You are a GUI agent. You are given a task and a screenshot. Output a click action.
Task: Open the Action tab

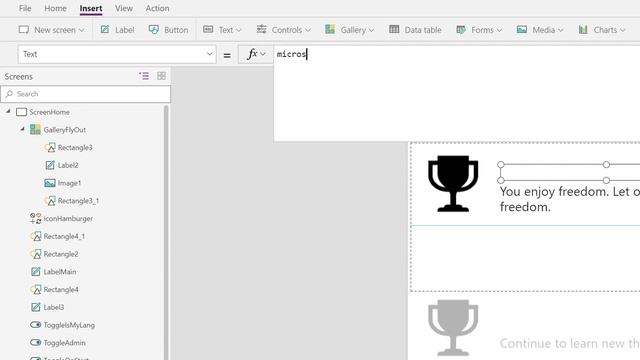coord(157,8)
